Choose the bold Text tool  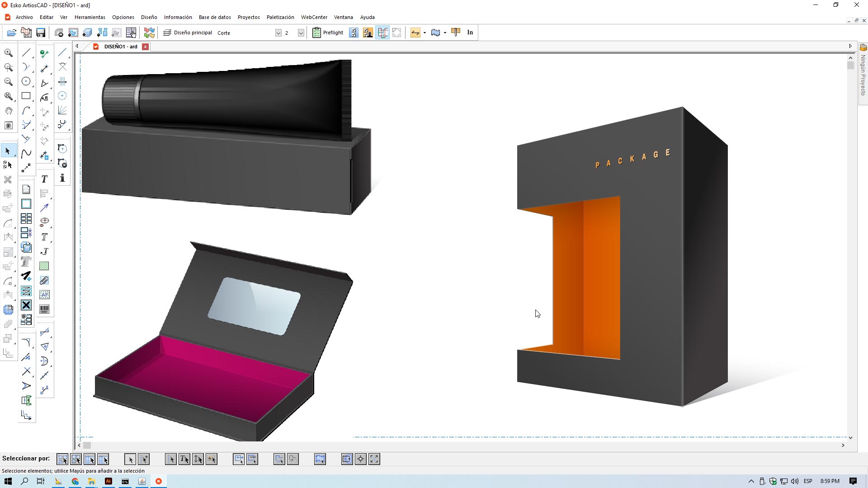pyautogui.click(x=44, y=179)
